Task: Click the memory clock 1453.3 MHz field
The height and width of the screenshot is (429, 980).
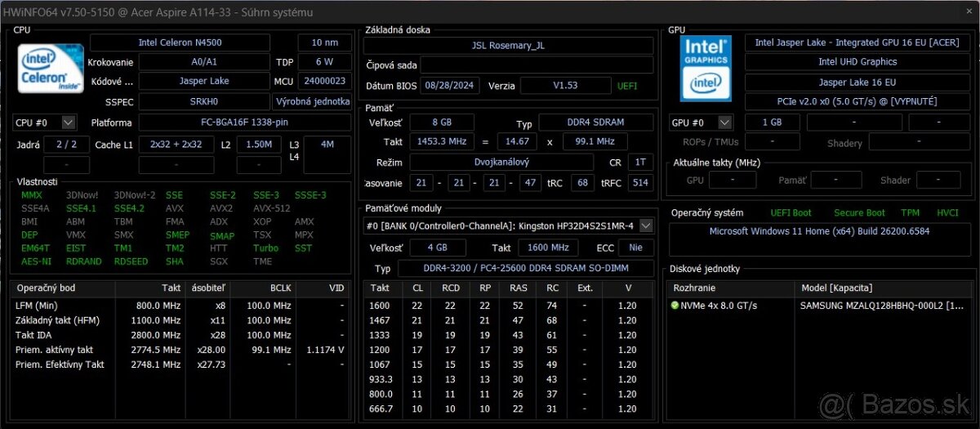Action: [441, 141]
